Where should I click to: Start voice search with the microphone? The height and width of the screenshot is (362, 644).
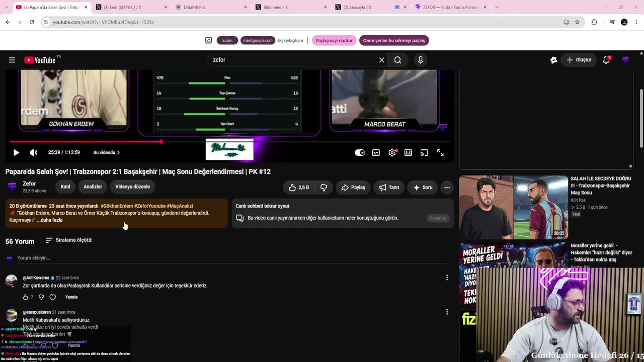(421, 60)
